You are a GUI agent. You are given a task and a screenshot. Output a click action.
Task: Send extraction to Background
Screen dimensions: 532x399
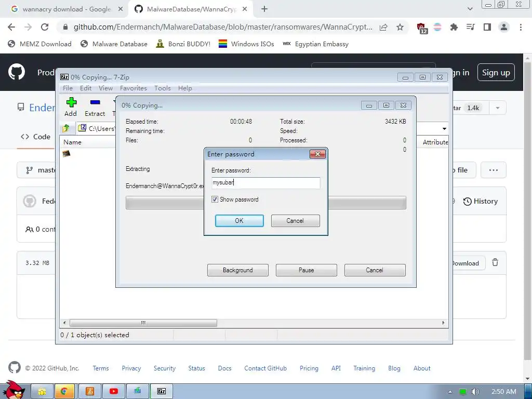click(238, 270)
